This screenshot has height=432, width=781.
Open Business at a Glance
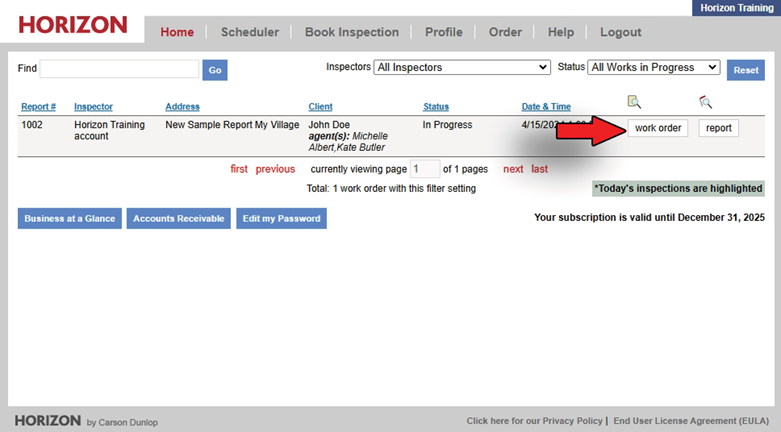click(x=70, y=218)
